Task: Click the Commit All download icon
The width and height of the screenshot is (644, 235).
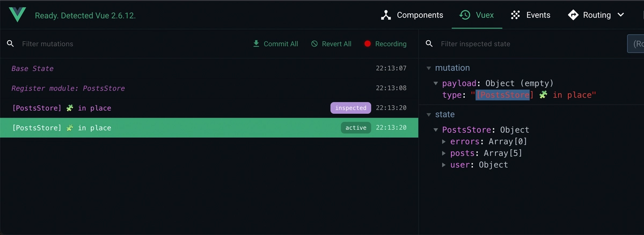Action: (256, 43)
